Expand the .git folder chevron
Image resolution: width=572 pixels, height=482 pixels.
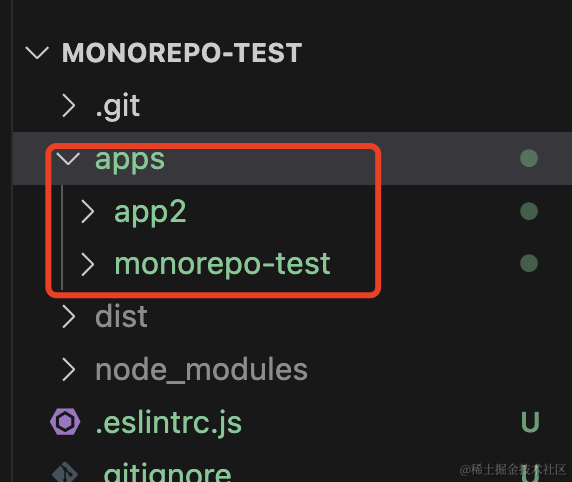[69, 106]
